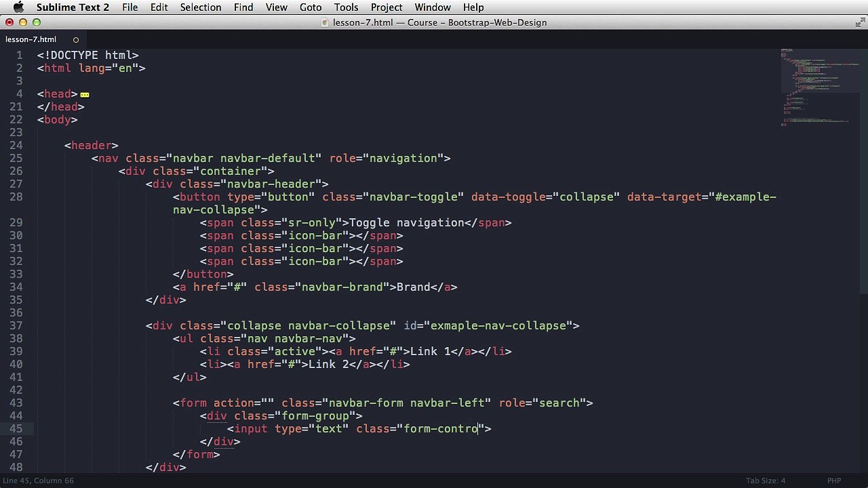Click the "form-group" class value
The image size is (868, 488).
click(x=315, y=416)
